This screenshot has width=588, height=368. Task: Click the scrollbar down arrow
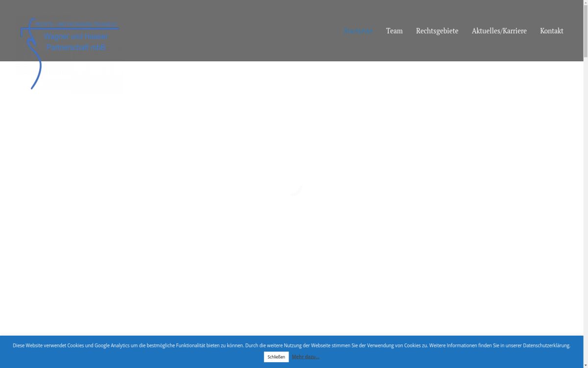point(586,365)
